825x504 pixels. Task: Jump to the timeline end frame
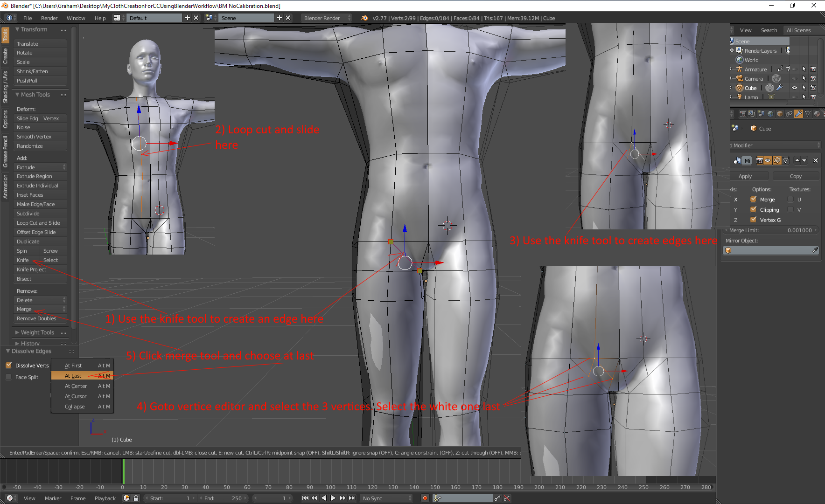(x=352, y=498)
